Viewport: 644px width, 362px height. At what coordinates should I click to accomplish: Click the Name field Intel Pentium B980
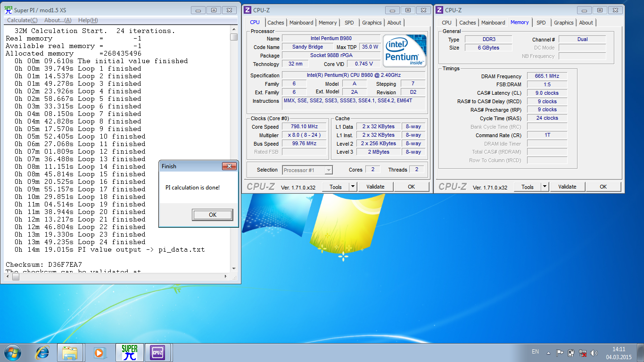(331, 39)
